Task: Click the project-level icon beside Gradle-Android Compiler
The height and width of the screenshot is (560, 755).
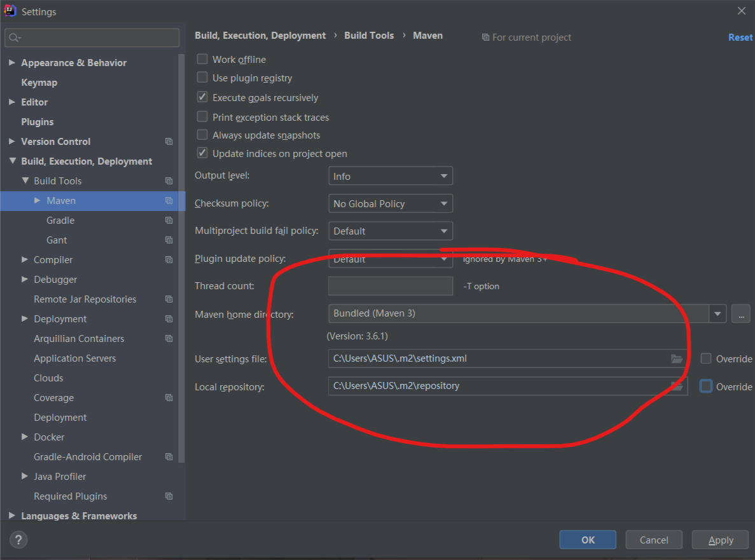Action: pos(169,457)
